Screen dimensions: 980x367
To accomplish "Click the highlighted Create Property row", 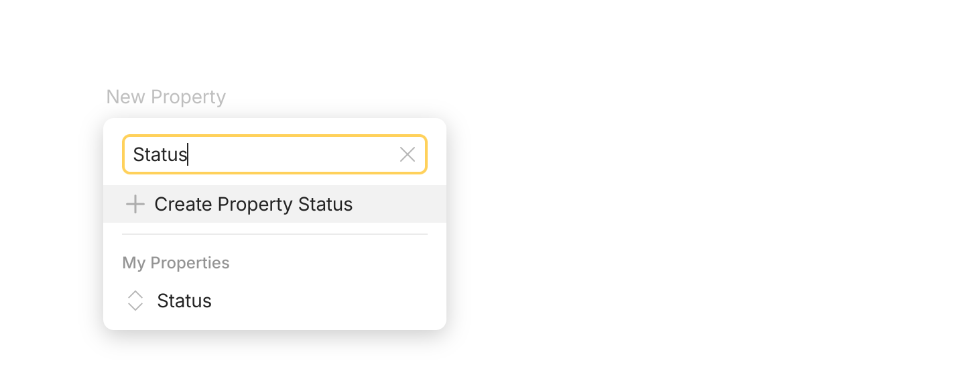I will (x=274, y=204).
